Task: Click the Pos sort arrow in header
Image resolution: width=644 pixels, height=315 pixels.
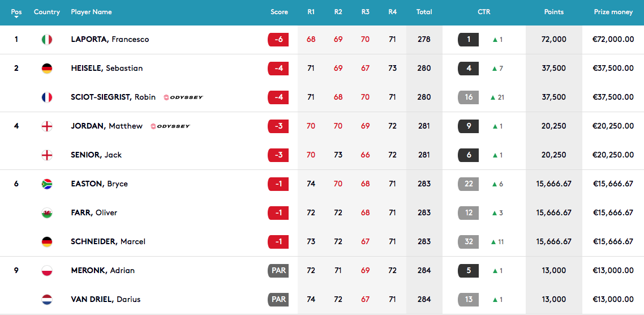Action: click(16, 17)
